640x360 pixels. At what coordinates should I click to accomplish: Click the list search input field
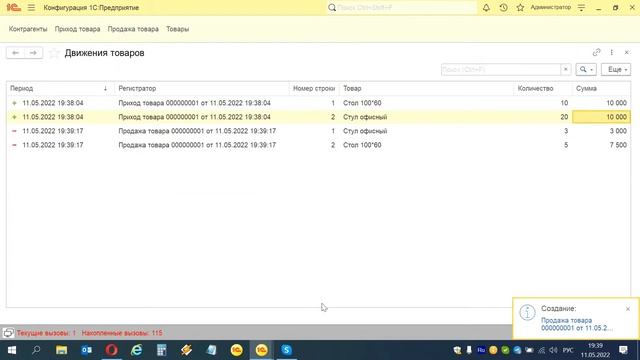(x=501, y=69)
